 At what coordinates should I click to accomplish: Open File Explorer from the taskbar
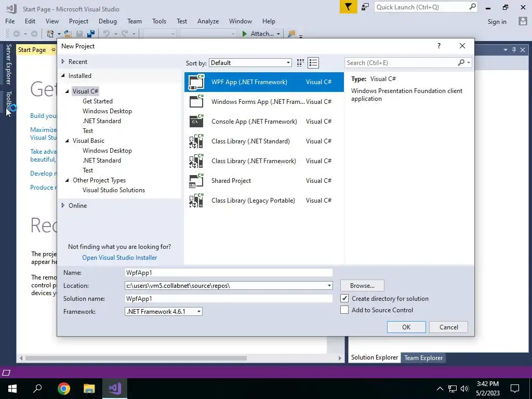point(89,389)
